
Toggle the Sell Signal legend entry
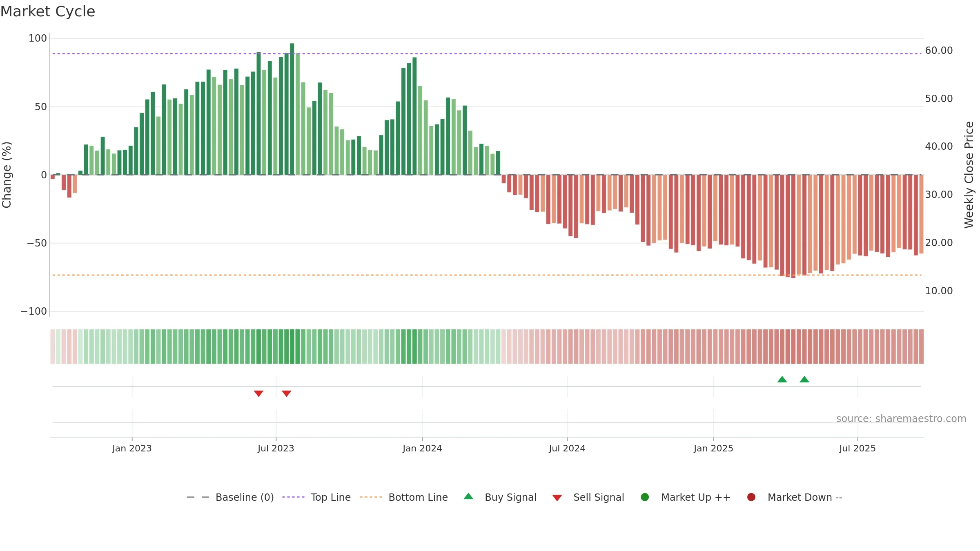point(588,498)
